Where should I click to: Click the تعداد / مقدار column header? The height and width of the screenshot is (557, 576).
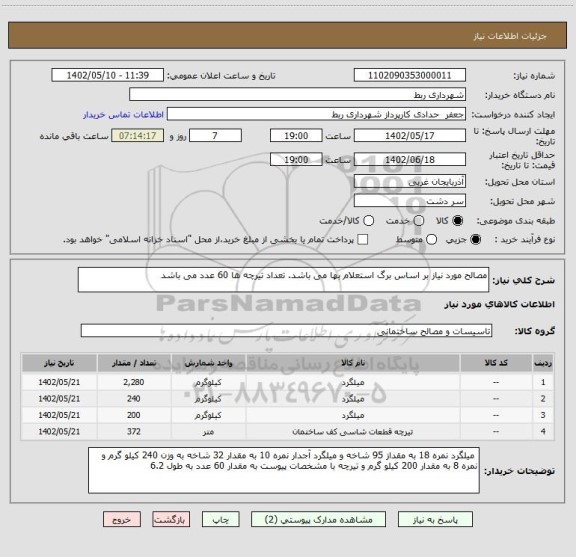coord(134,363)
